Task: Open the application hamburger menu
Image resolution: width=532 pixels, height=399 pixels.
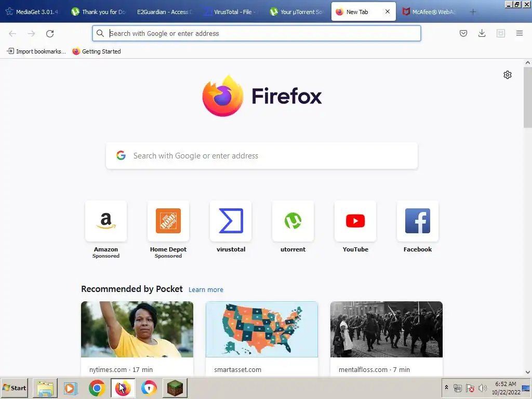Action: pyautogui.click(x=519, y=33)
